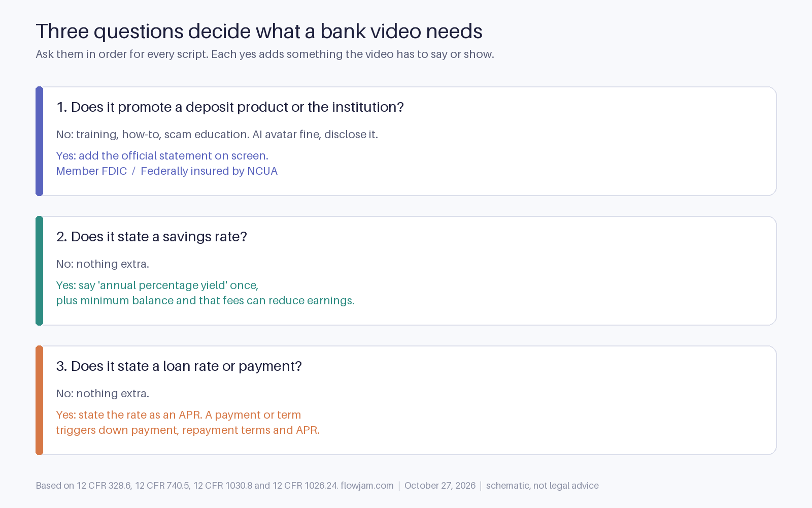Click 'plus minimum balance and that fees can reduce earnings.'
The width and height of the screenshot is (812, 508).
tap(206, 301)
